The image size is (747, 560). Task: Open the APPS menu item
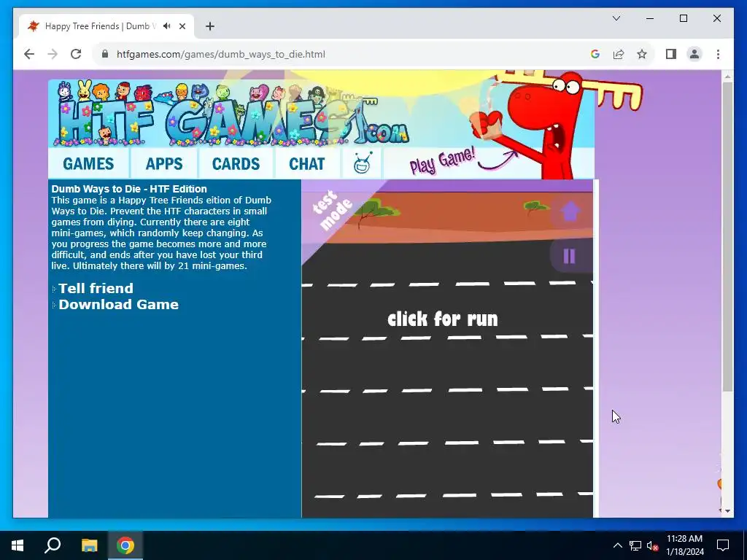point(164,164)
